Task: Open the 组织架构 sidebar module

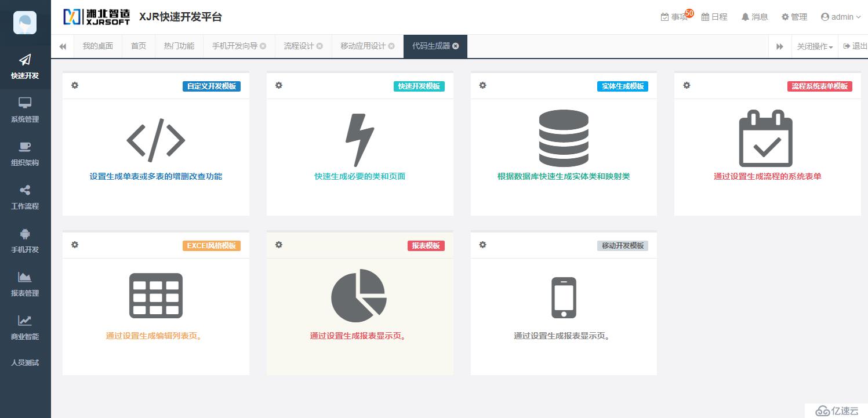Action: click(x=25, y=154)
